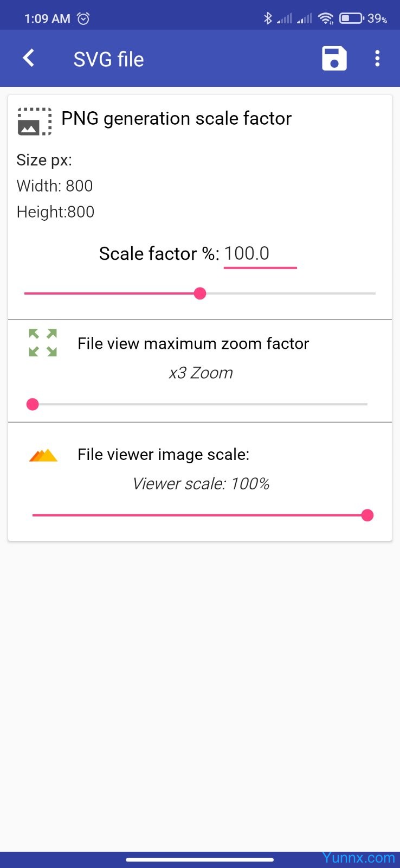Tap the back arrow icon
The width and height of the screenshot is (400, 868).
pyautogui.click(x=29, y=58)
